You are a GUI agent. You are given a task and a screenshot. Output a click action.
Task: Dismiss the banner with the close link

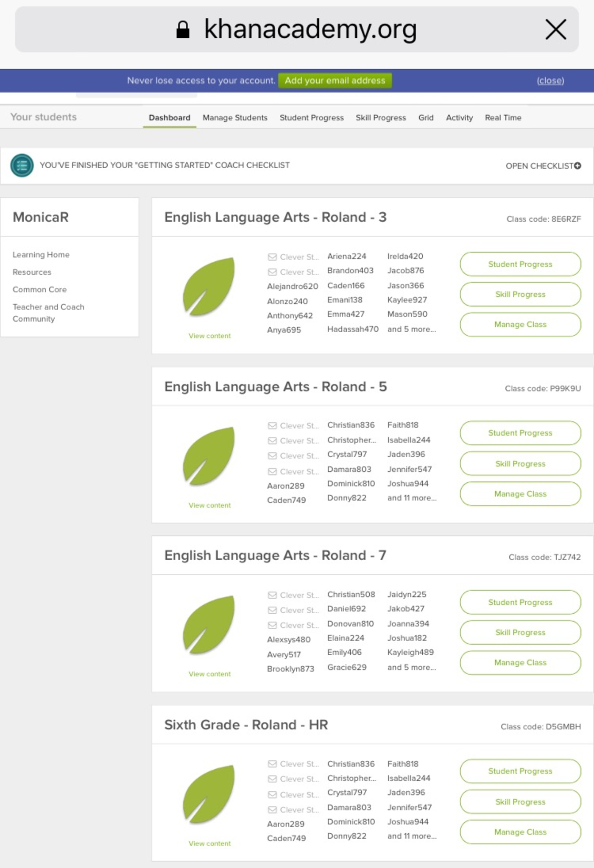tap(550, 81)
